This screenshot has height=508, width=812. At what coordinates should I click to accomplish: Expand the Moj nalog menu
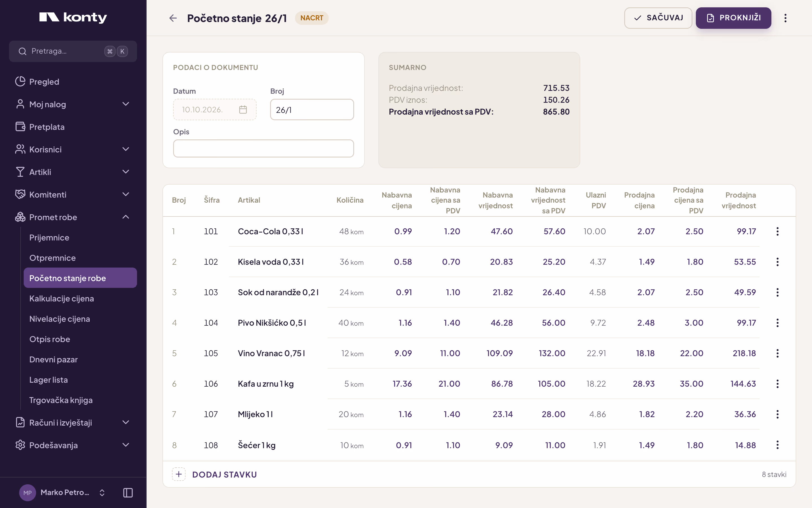coord(73,104)
